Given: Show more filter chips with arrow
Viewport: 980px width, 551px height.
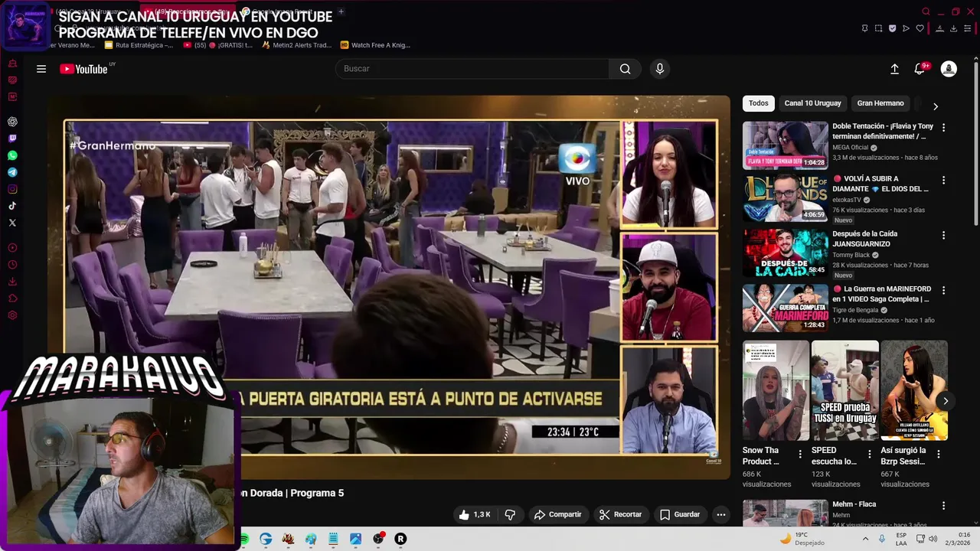Looking at the screenshot, I should click(x=935, y=106).
